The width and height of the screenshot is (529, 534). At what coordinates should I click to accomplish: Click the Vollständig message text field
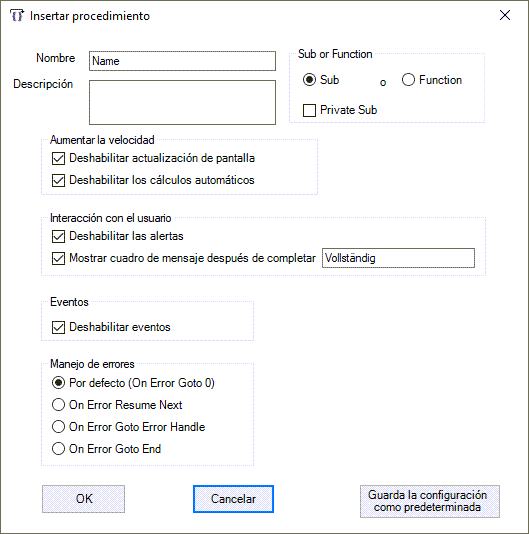398,258
